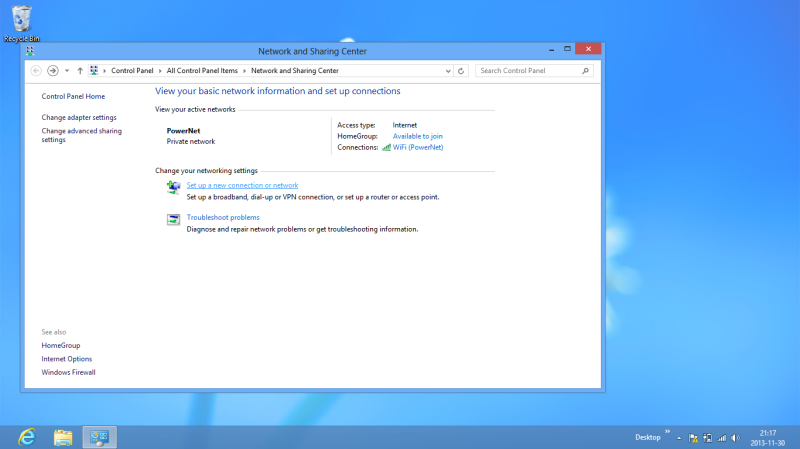Open Change adapter settings link
This screenshot has width=800, height=449.
pyautogui.click(x=79, y=117)
